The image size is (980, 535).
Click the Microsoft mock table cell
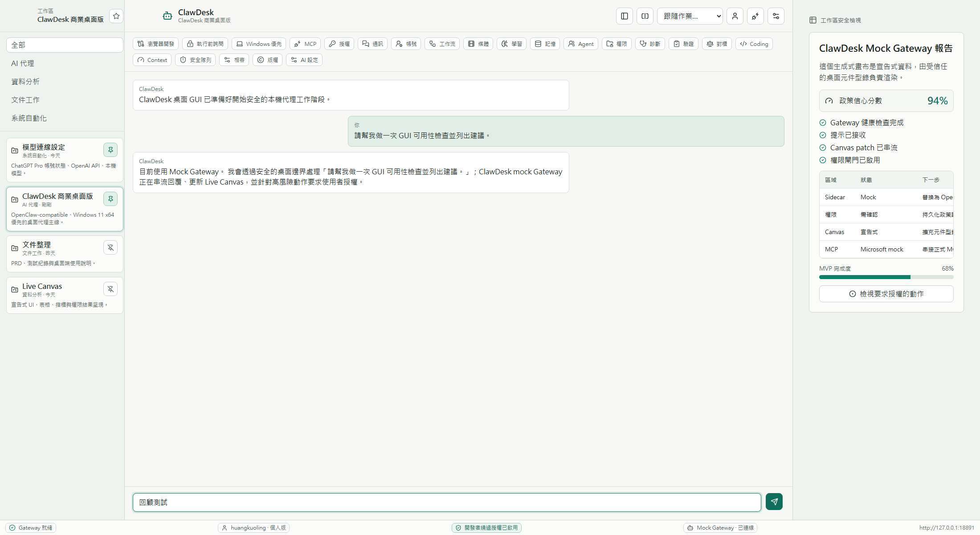tap(882, 249)
